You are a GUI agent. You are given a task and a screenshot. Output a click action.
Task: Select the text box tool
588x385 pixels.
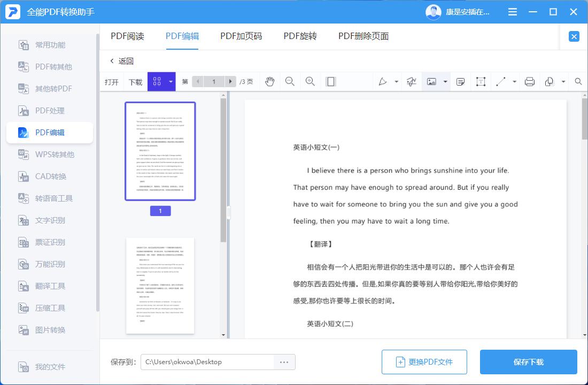point(480,81)
